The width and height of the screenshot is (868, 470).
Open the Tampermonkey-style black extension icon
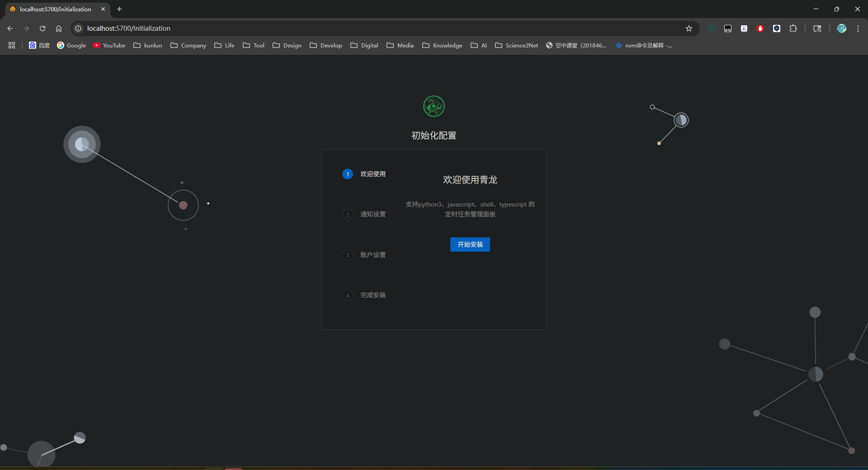pyautogui.click(x=728, y=28)
